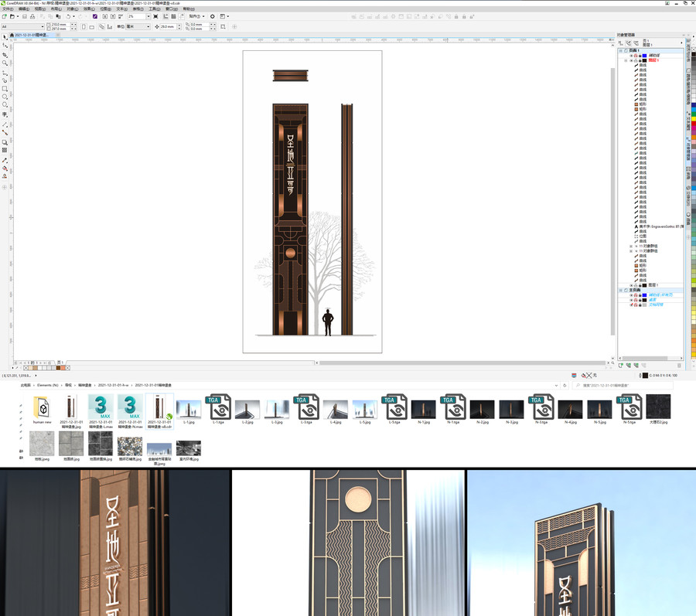696x616 pixels.
Task: Open the View menu
Action: (40, 9)
